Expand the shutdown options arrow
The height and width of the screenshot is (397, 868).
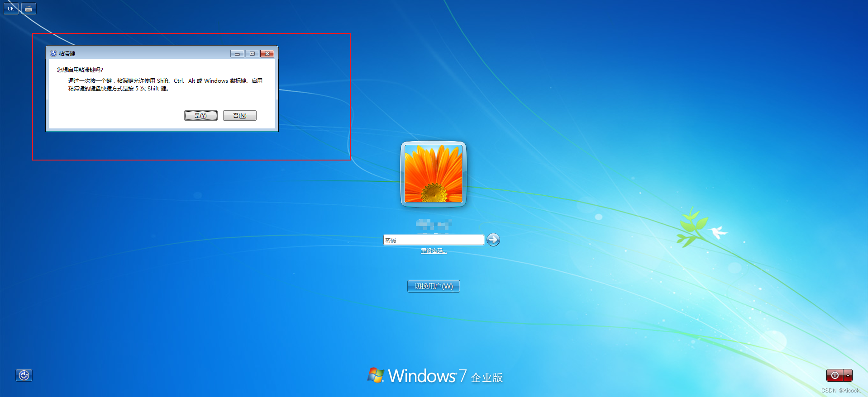tap(848, 375)
